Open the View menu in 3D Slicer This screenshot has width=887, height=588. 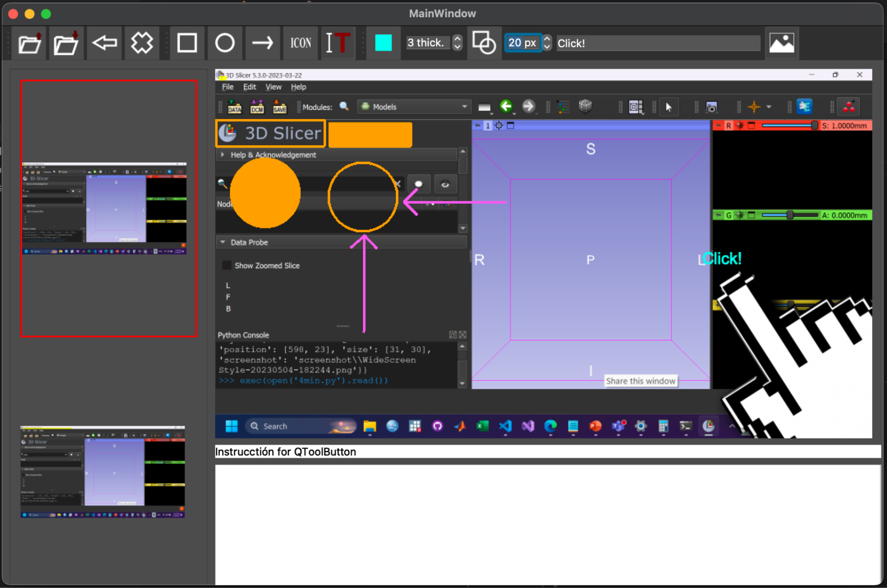click(273, 87)
